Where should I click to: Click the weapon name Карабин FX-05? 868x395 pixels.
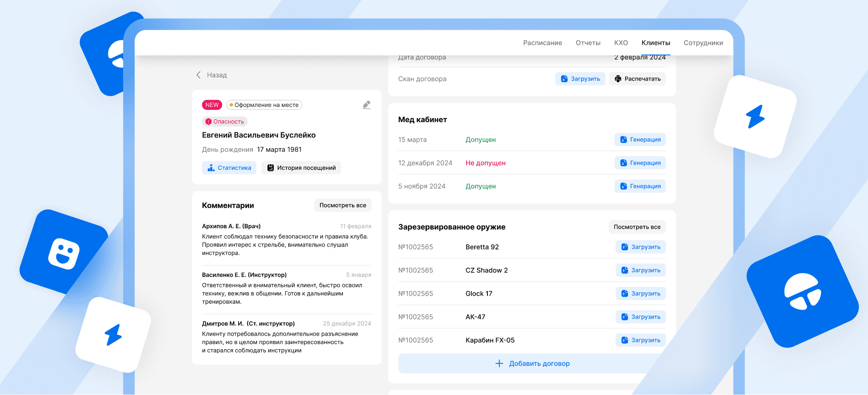click(x=490, y=341)
